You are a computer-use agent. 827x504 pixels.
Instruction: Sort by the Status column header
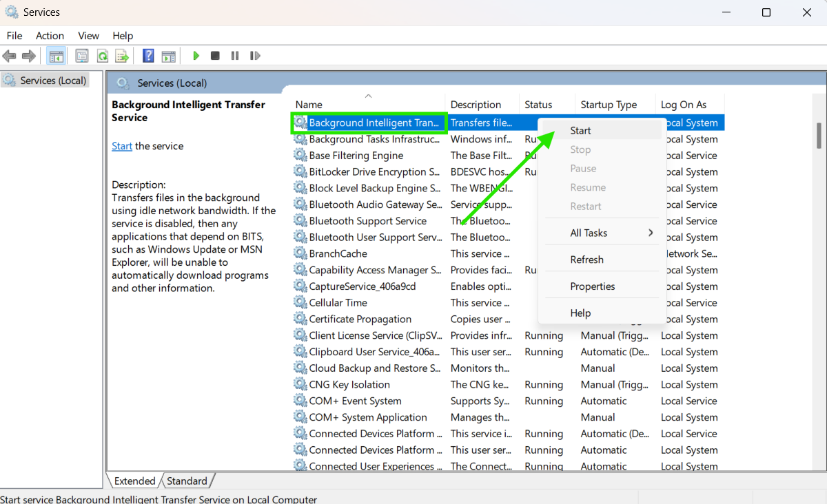[x=547, y=105]
